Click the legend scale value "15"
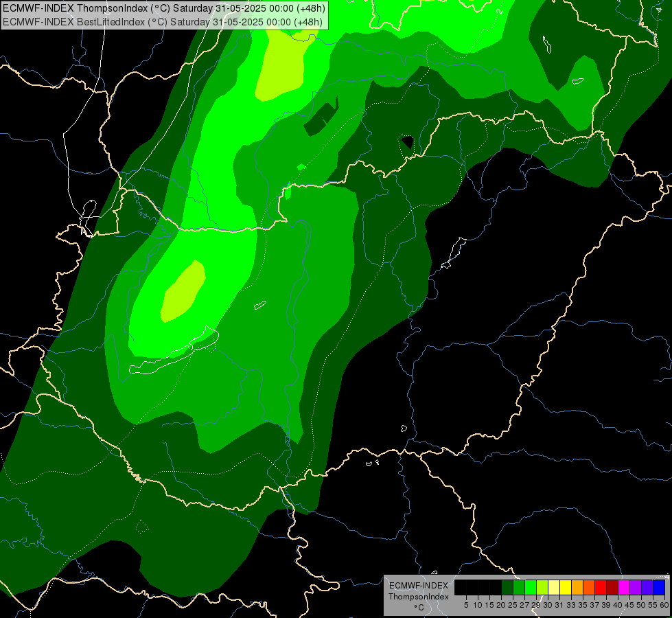672x618 pixels. coord(489,605)
